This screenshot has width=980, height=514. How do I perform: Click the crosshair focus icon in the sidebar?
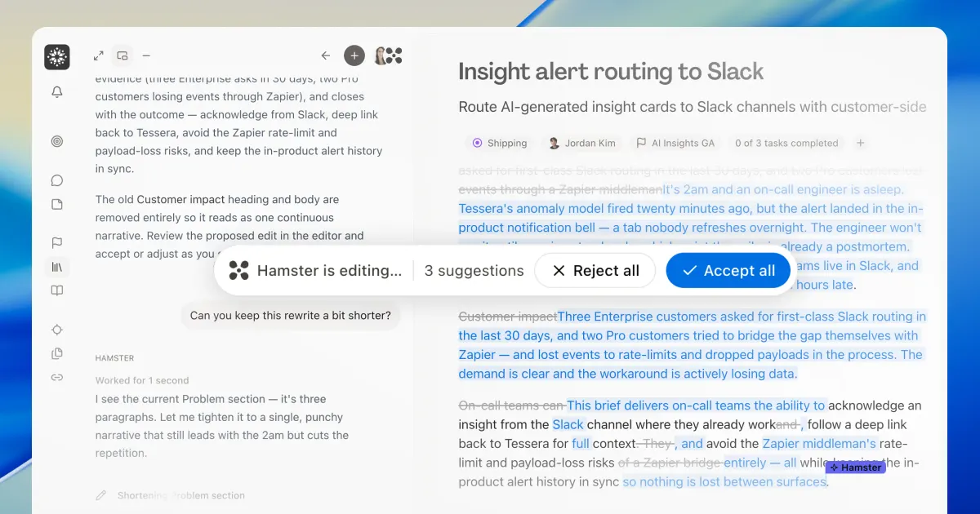tap(57, 330)
